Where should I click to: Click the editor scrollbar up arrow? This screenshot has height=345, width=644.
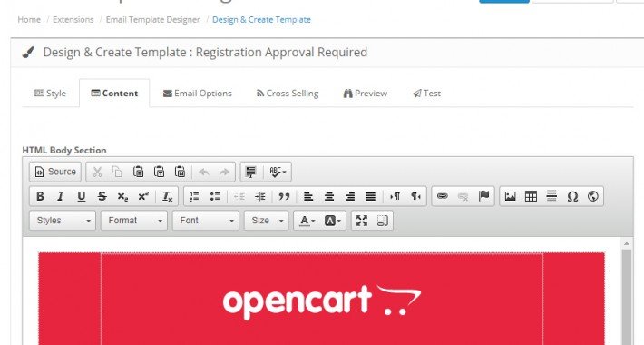(x=627, y=244)
